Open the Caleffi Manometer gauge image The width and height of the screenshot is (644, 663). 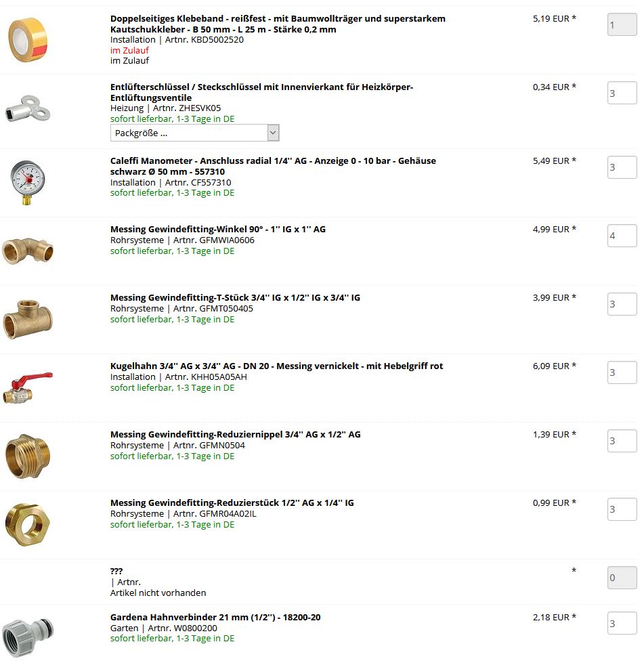click(28, 182)
